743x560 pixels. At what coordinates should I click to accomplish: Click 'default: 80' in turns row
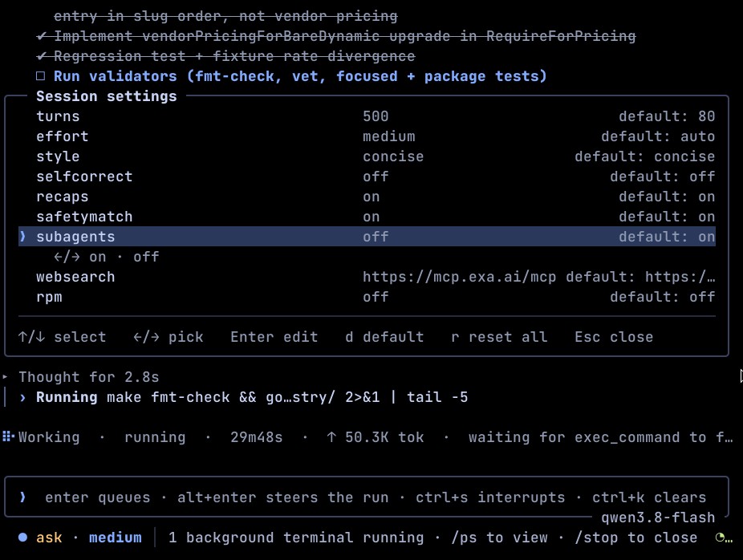coord(667,116)
